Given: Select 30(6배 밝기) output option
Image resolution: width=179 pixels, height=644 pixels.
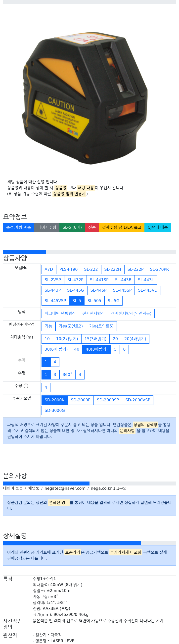Looking at the screenshot, I should tap(56, 350).
